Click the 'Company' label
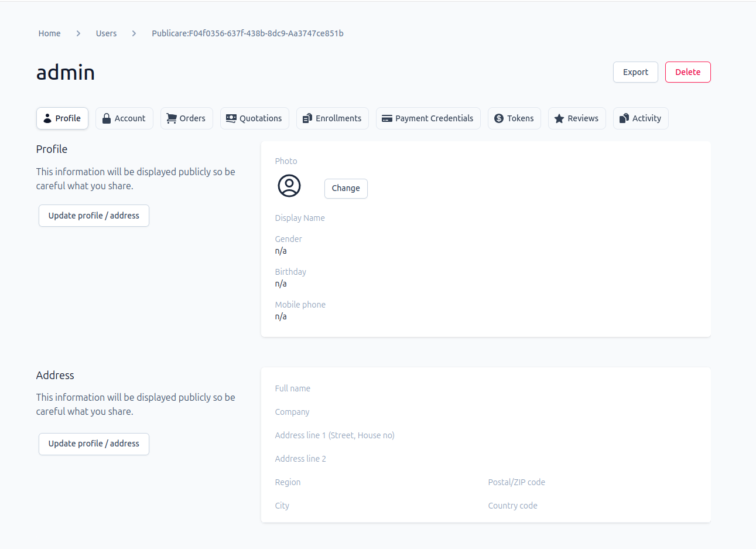This screenshot has height=549, width=756. pyautogui.click(x=292, y=412)
